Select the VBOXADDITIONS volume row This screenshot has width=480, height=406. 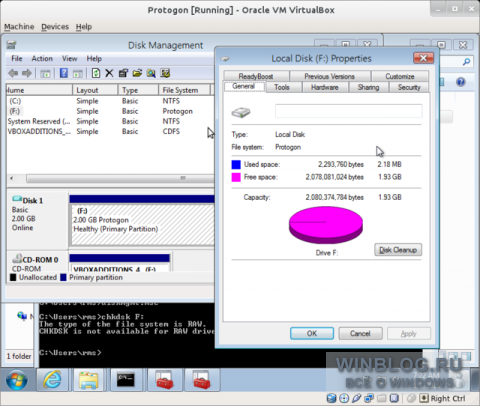[110, 131]
